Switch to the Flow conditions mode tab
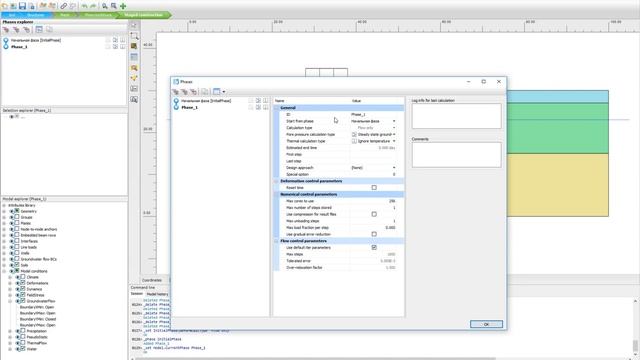This screenshot has height=360, width=640. 98,15
